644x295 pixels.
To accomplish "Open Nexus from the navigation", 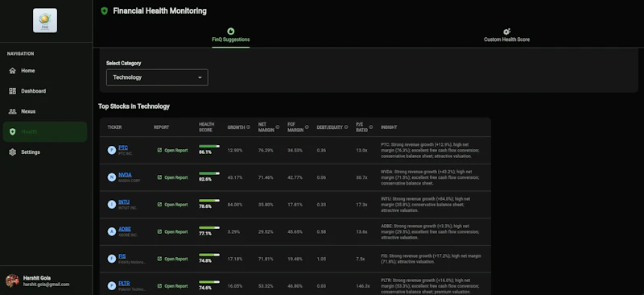I will click(x=45, y=111).
